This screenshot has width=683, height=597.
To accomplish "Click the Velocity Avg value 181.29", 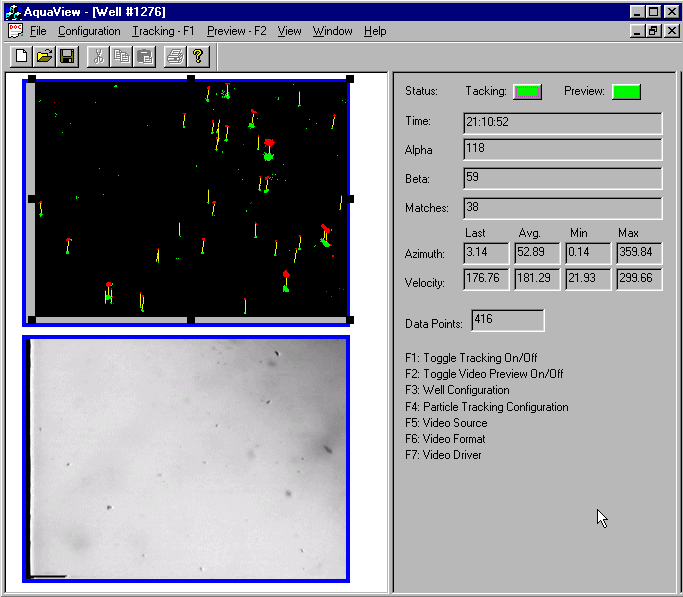I will [x=537, y=279].
